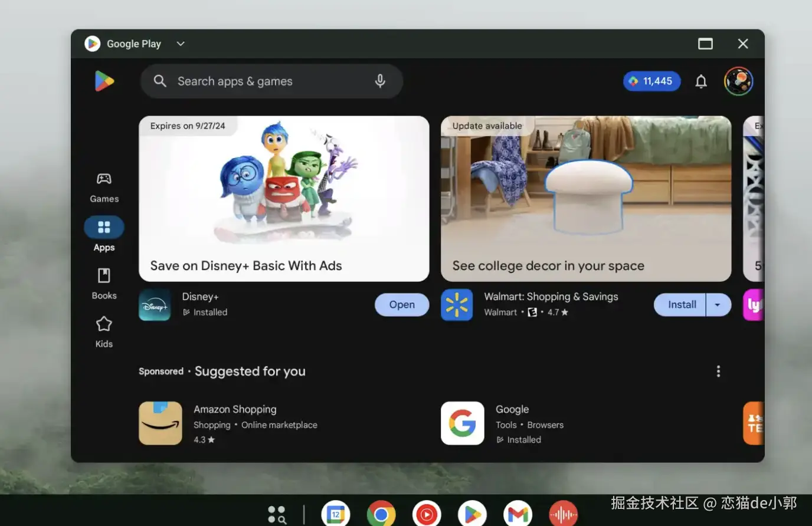Screen dimensions: 812x526
Task: Open Gmail from the shelf
Action: click(x=518, y=514)
